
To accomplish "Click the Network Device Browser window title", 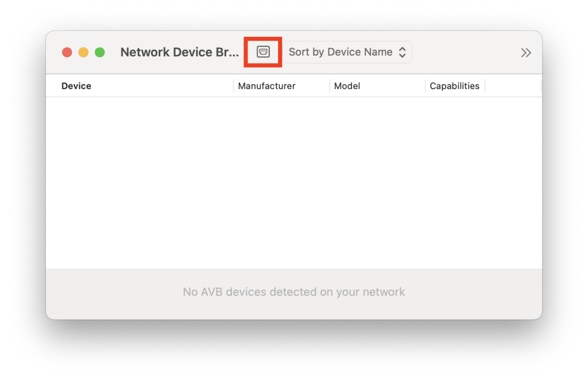I will [x=179, y=52].
